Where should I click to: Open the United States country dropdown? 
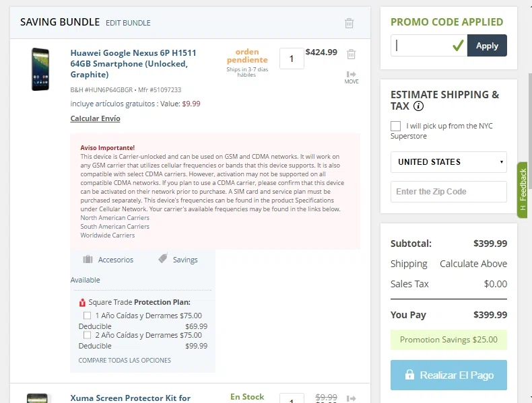(x=448, y=162)
